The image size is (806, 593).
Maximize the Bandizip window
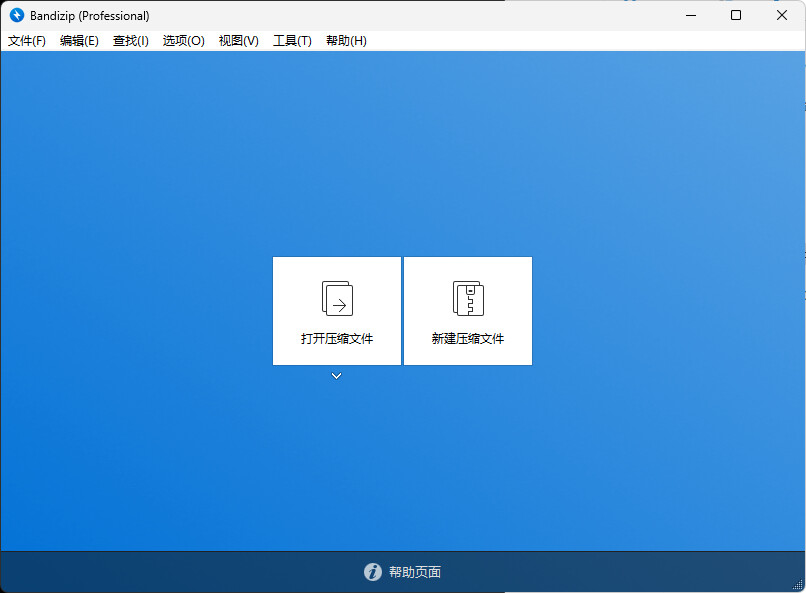(736, 15)
